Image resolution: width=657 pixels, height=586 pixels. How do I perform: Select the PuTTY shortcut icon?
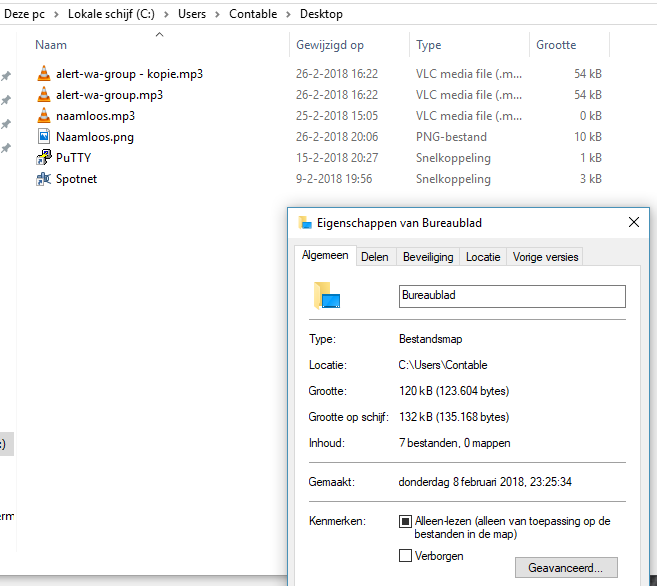(43, 158)
